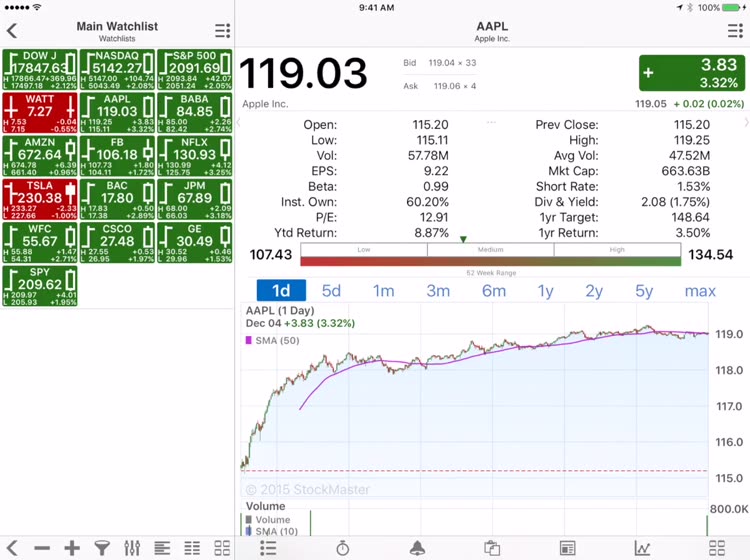Show the max chart range

700,291
